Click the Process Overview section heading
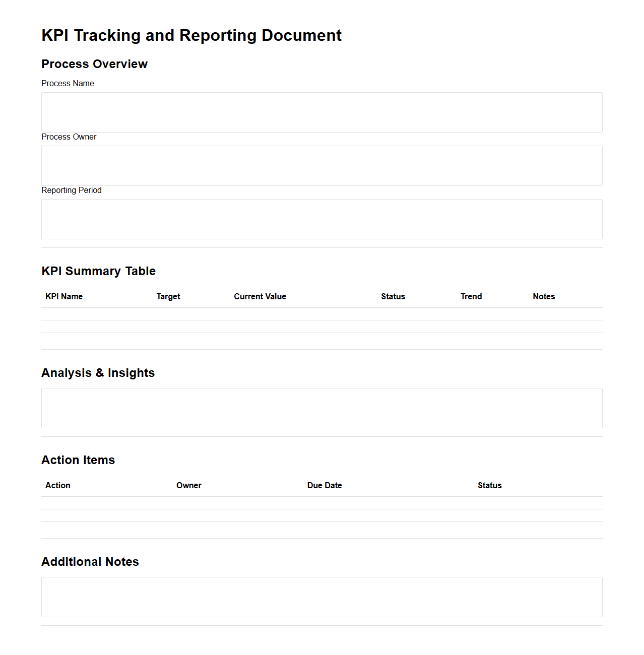644x655 pixels. click(94, 64)
